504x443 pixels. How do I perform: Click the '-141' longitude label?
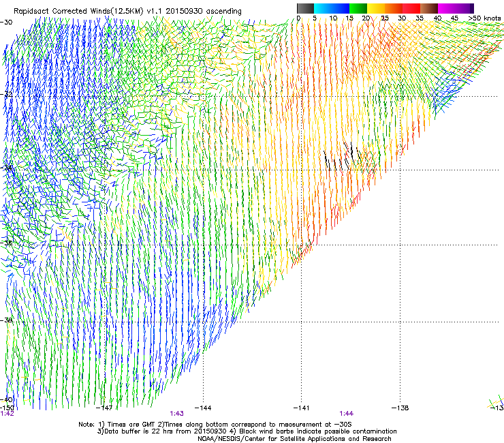point(301,408)
